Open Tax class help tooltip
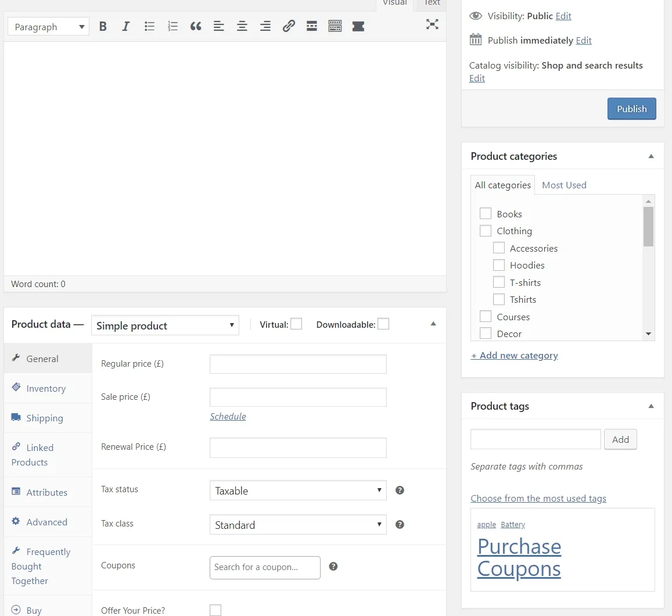The height and width of the screenshot is (616, 672). [400, 525]
